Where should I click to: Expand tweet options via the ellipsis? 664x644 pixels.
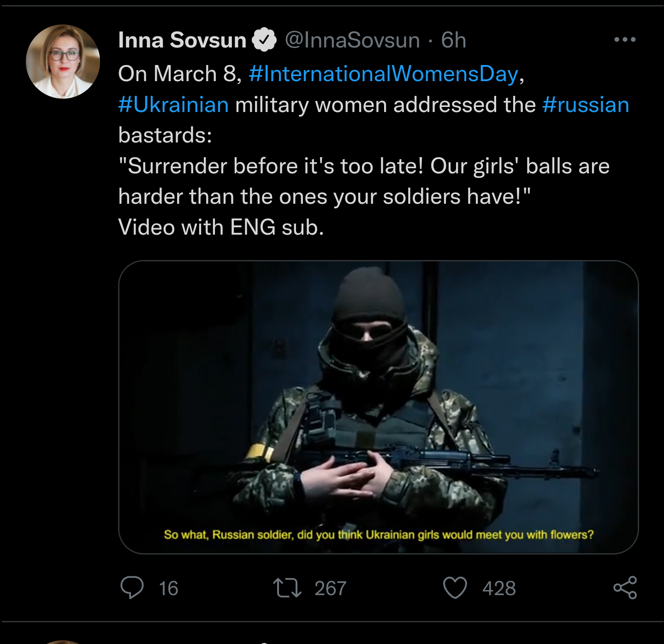coord(625,40)
